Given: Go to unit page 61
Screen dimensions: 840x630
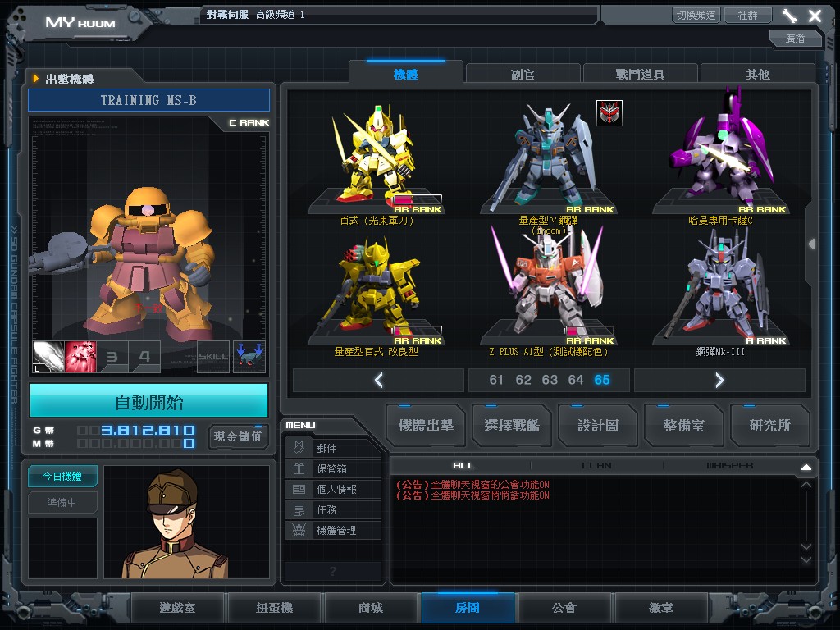Looking at the screenshot, I should click(496, 380).
